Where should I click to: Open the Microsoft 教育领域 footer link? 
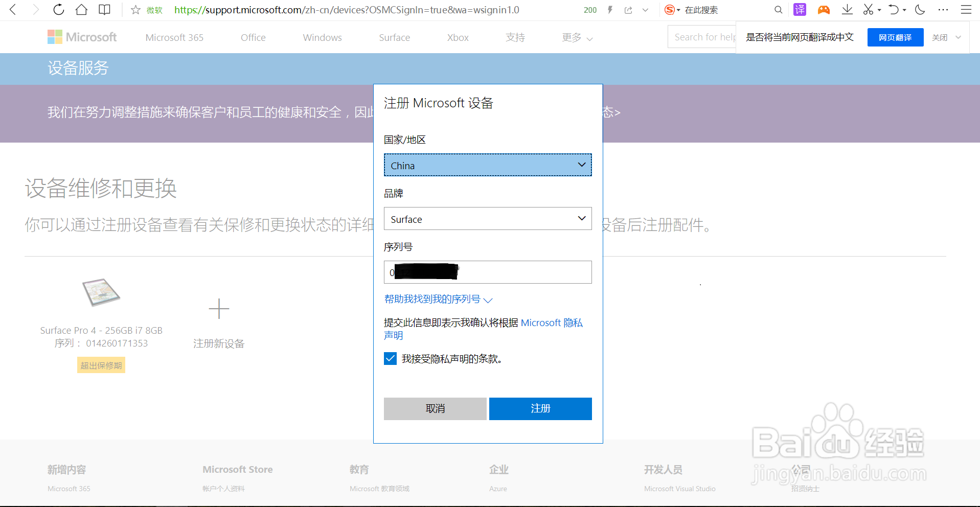click(379, 489)
